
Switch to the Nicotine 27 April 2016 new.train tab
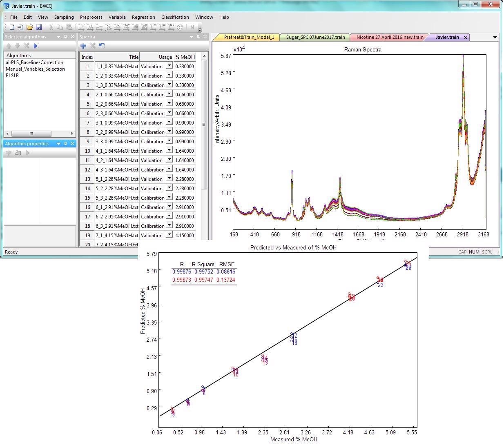390,37
